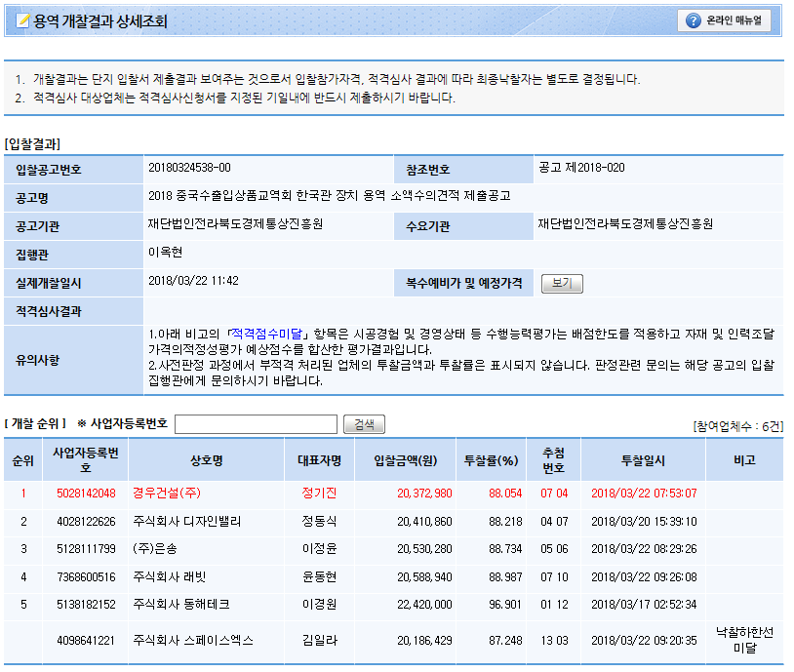Open the 온라인 매뉴얼 button
This screenshot has width=794, height=672.
726,20
